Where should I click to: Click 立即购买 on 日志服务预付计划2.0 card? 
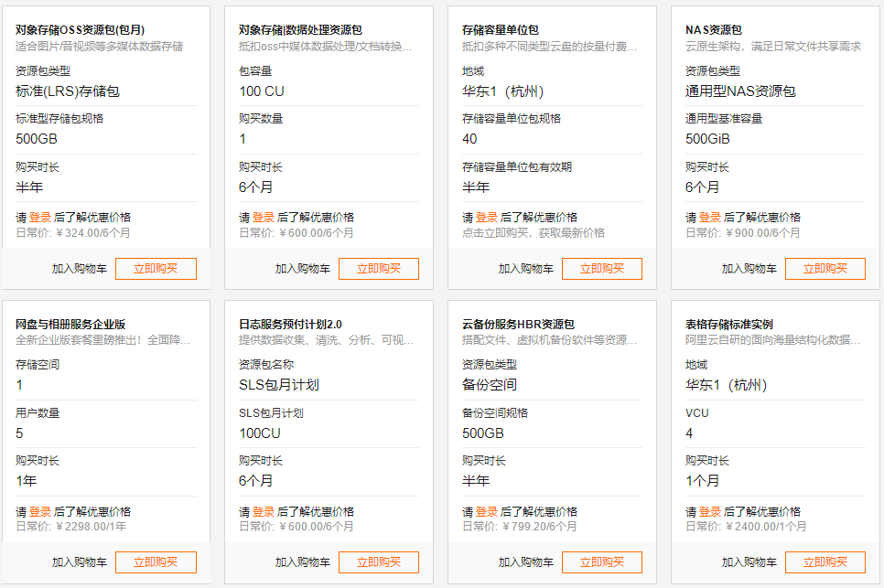tap(378, 562)
